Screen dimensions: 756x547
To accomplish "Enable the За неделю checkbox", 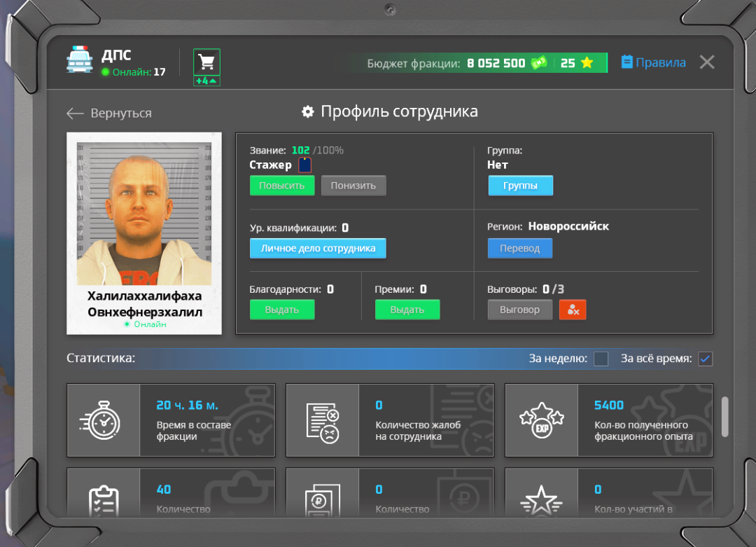I will coord(601,359).
